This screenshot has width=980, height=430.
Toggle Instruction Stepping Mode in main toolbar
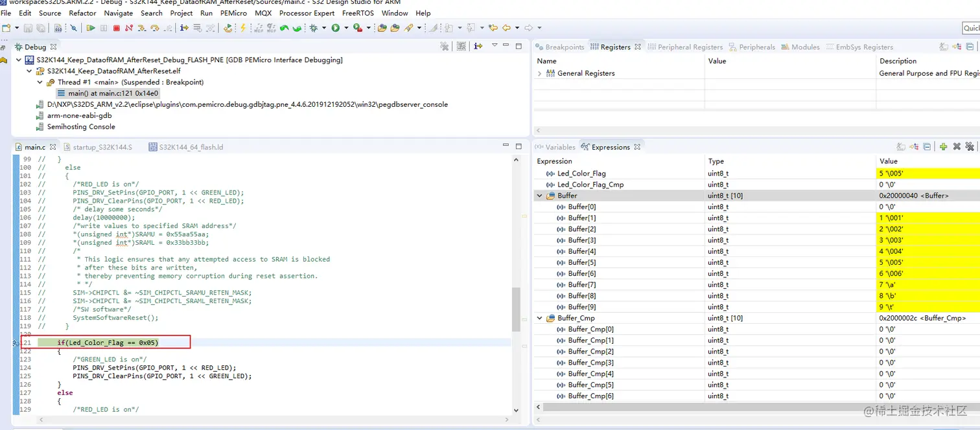[184, 28]
